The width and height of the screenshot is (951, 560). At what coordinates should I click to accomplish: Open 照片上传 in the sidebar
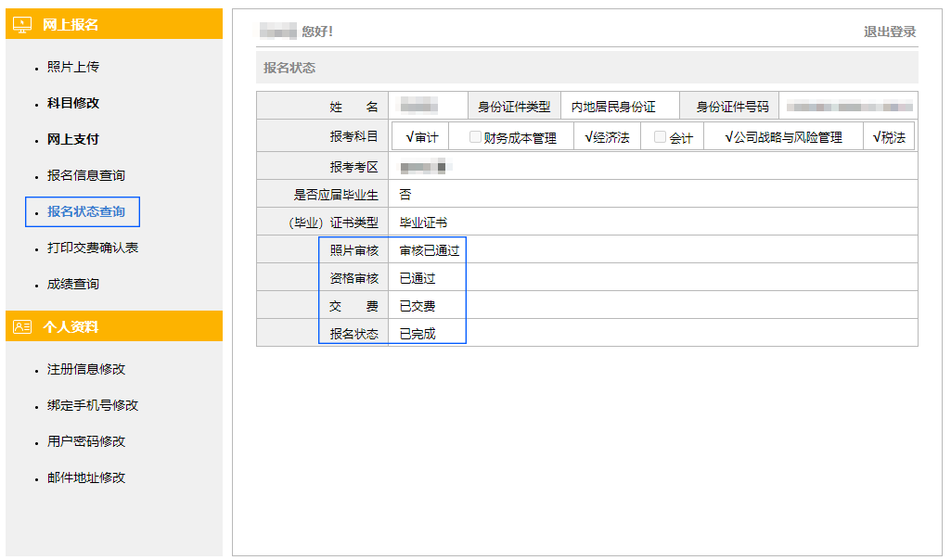(x=73, y=67)
